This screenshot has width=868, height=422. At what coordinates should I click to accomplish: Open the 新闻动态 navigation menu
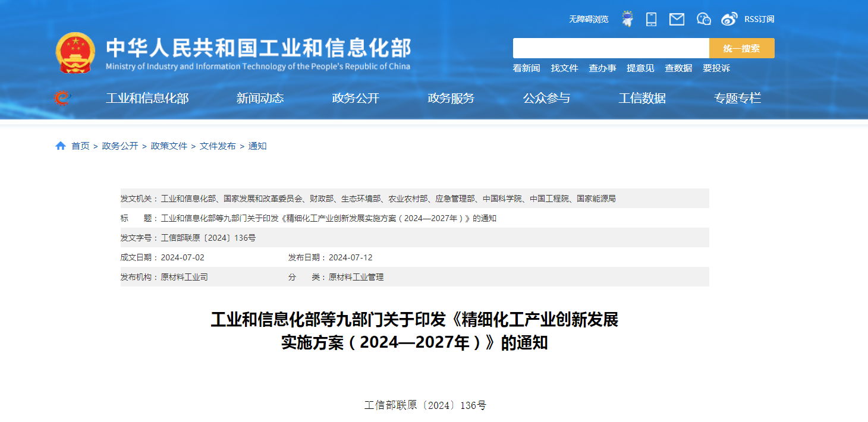point(260,99)
